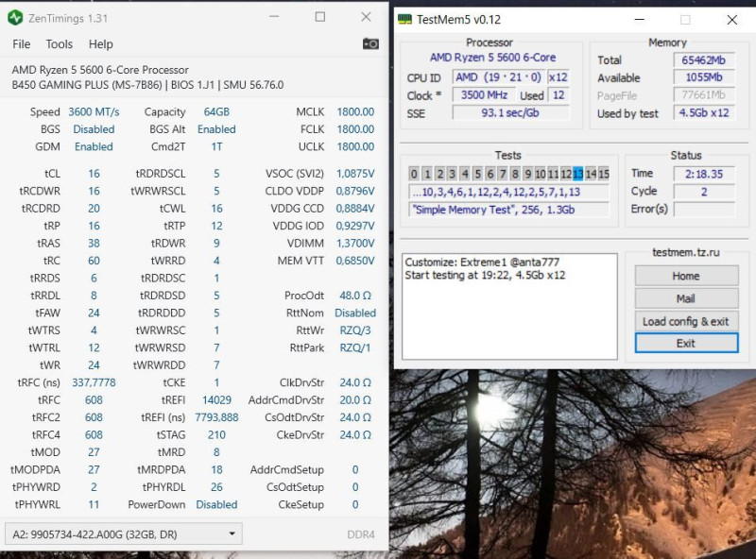The height and width of the screenshot is (559, 756).
Task: Click the FCLK 1800.00 value
Action: tap(355, 129)
